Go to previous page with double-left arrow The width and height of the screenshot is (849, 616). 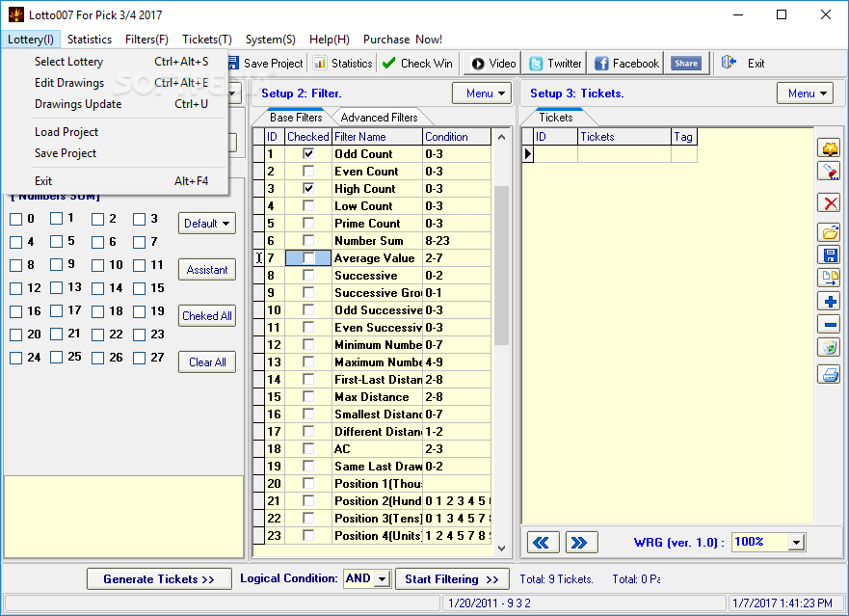click(x=544, y=543)
